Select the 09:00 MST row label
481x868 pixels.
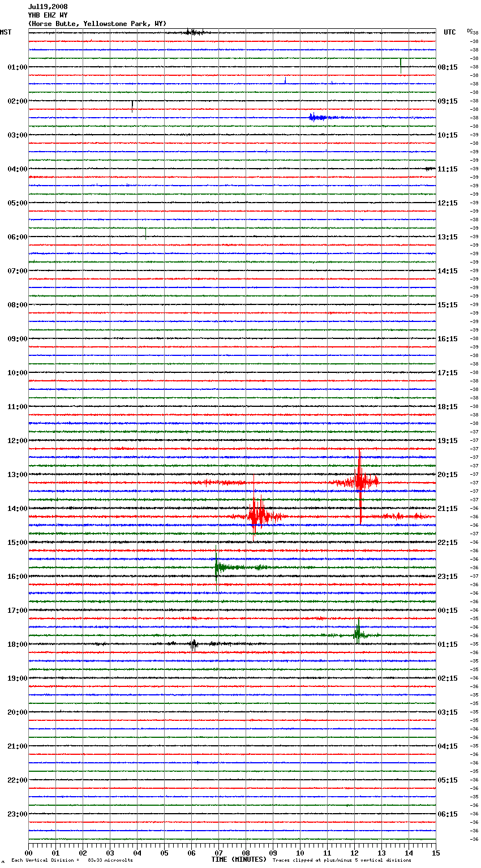[18, 339]
